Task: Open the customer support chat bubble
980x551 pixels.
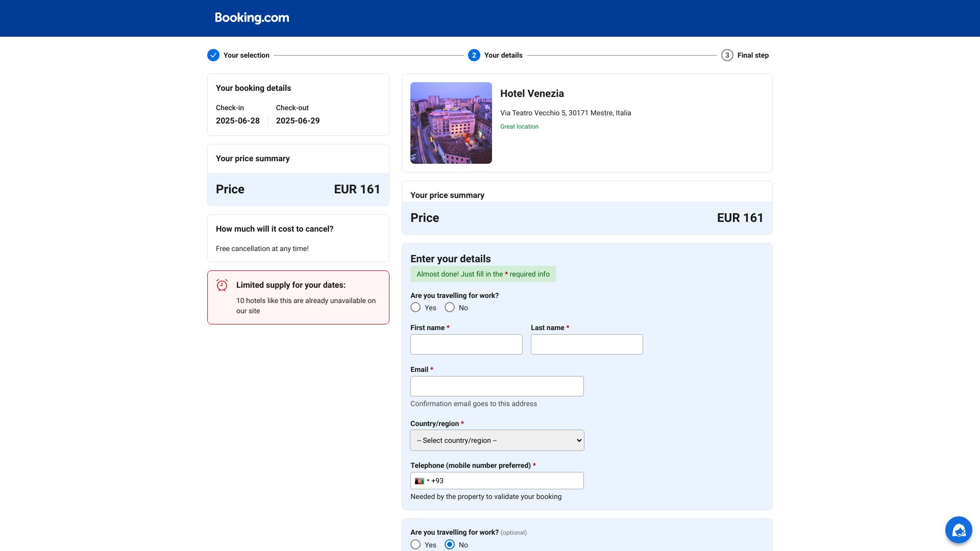Action: (959, 530)
